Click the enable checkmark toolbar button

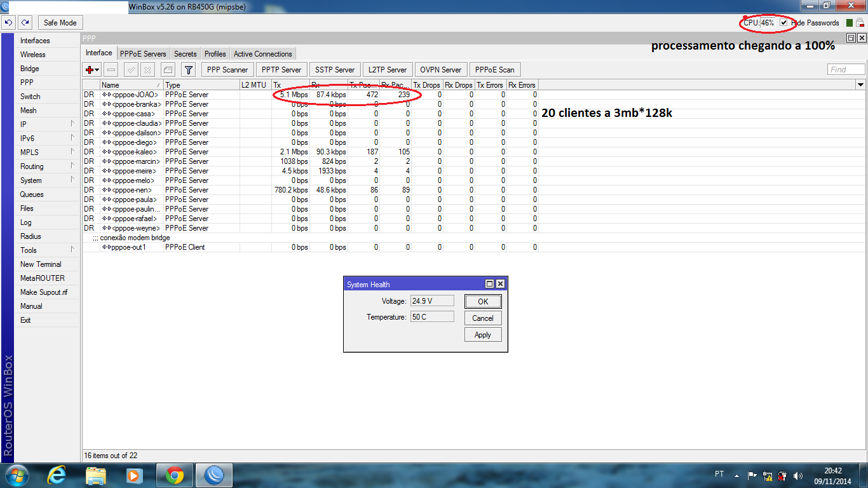132,70
